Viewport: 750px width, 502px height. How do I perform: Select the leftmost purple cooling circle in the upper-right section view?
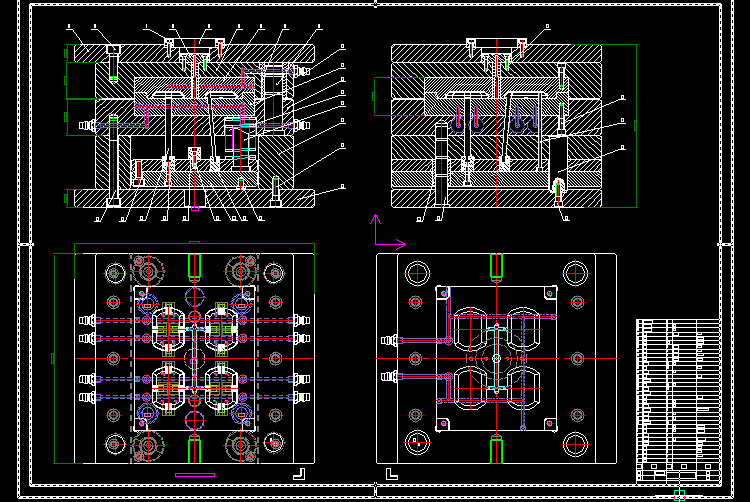458,124
